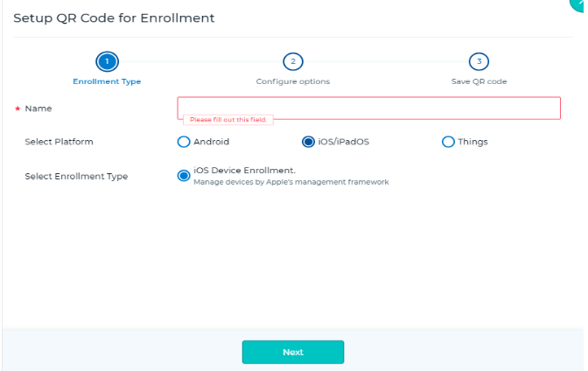588x371 pixels.
Task: Click the Apple's management framework description text
Action: click(290, 182)
